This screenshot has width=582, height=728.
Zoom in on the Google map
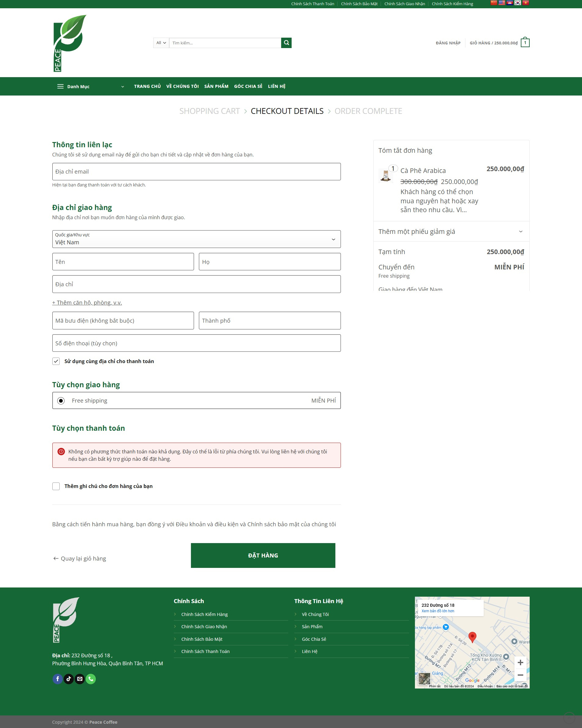pos(520,662)
